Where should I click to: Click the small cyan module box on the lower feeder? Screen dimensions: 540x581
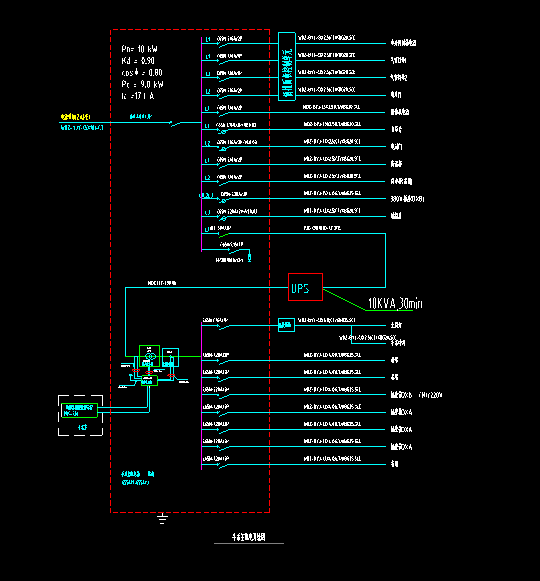[x=286, y=325]
